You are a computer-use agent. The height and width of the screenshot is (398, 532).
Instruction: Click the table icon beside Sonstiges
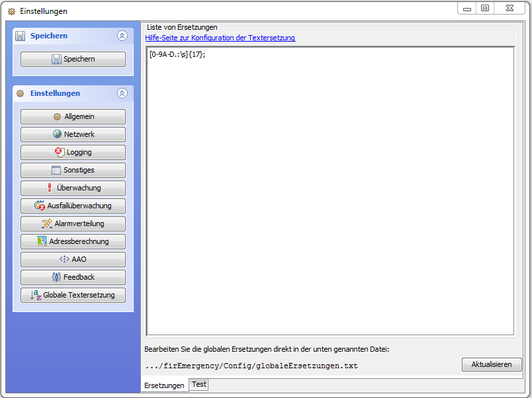tap(56, 170)
